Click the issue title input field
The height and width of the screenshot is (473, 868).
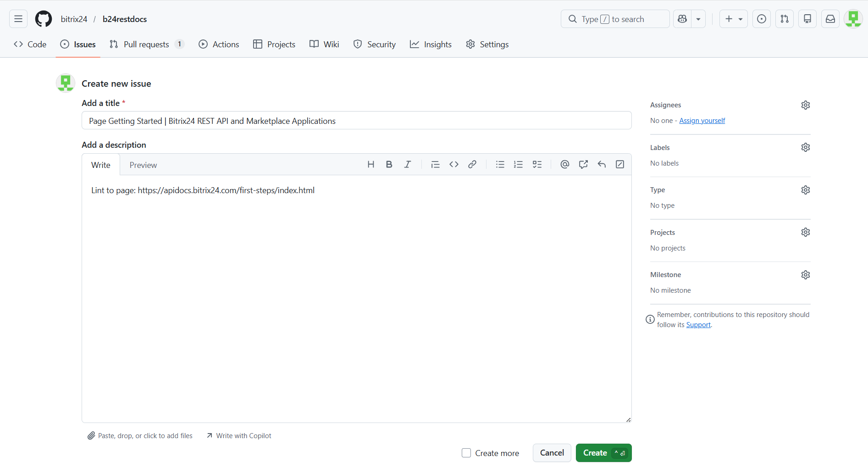[356, 121]
